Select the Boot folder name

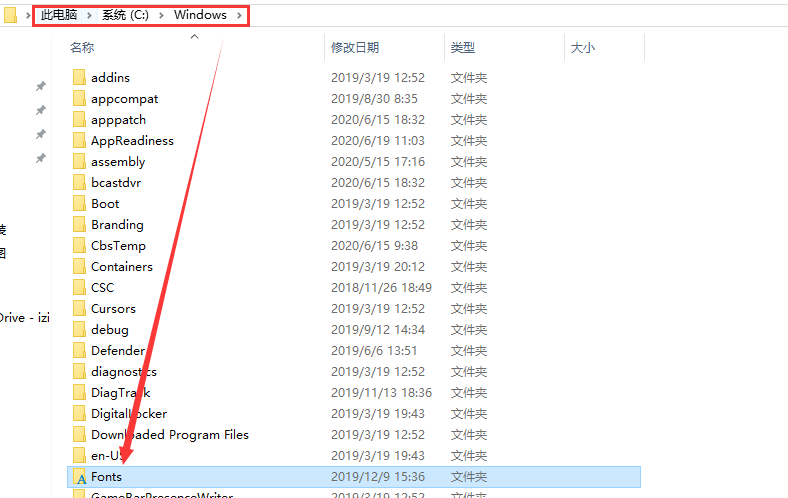pyautogui.click(x=105, y=204)
